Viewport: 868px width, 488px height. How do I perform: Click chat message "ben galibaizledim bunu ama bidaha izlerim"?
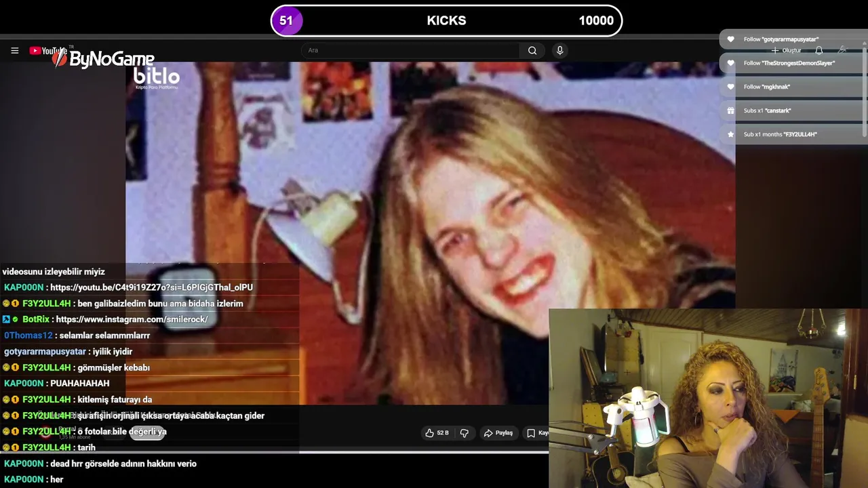coord(160,304)
